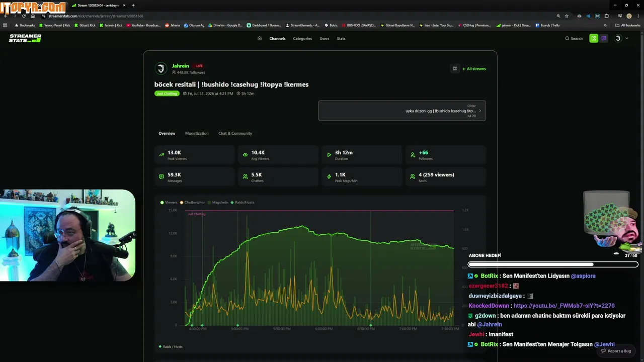Open a new browser tab
The width and height of the screenshot is (644, 362).
click(x=133, y=5)
